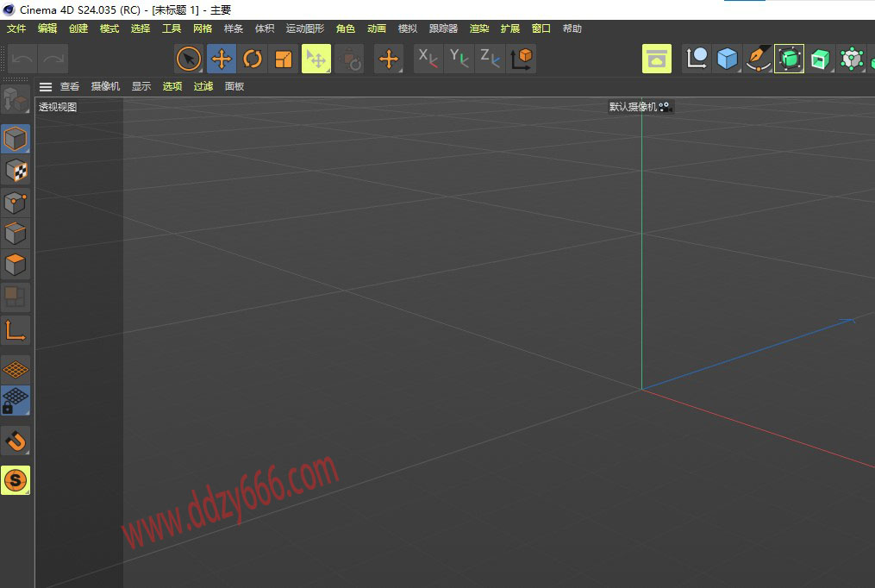Open the viewport hamburger menu icon

pos(46,86)
